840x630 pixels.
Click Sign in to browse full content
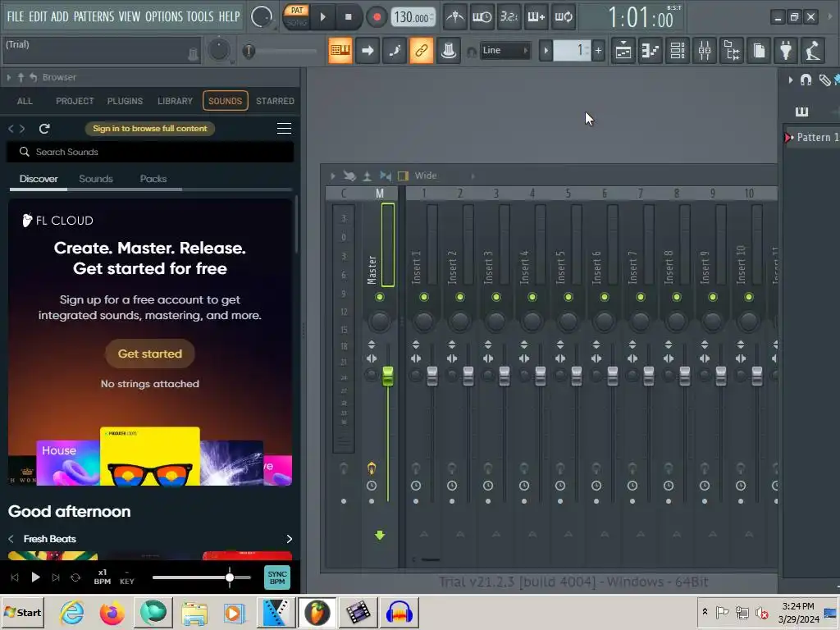point(150,129)
